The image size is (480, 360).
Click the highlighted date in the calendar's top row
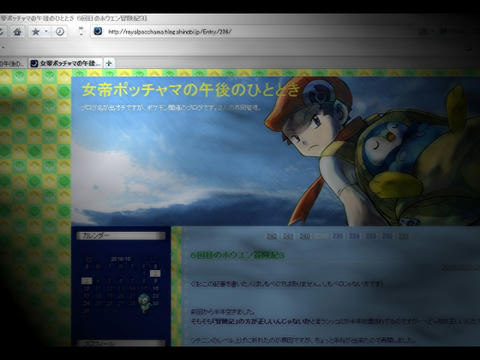point(155,273)
